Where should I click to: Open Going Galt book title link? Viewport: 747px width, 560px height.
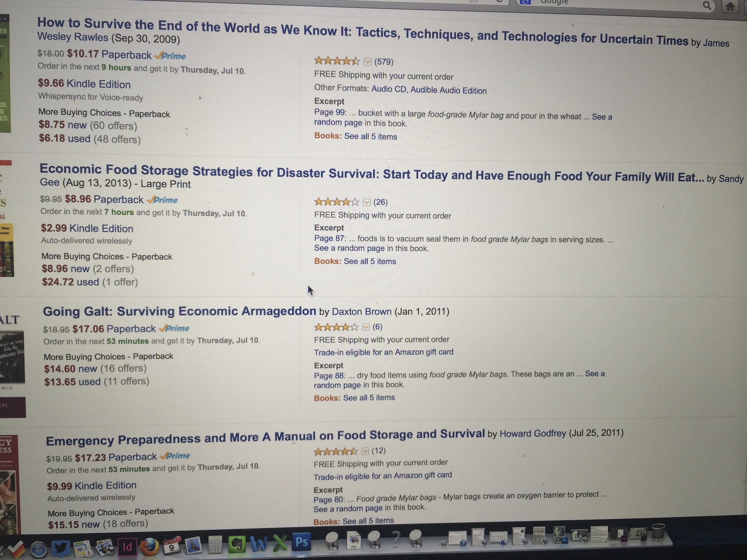(179, 311)
